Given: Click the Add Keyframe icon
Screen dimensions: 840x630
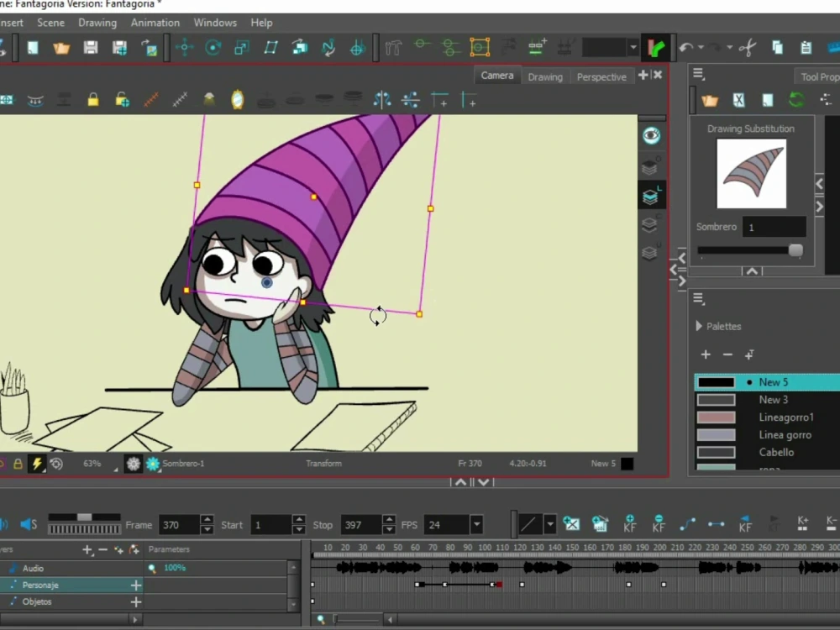Looking at the screenshot, I should point(629,524).
